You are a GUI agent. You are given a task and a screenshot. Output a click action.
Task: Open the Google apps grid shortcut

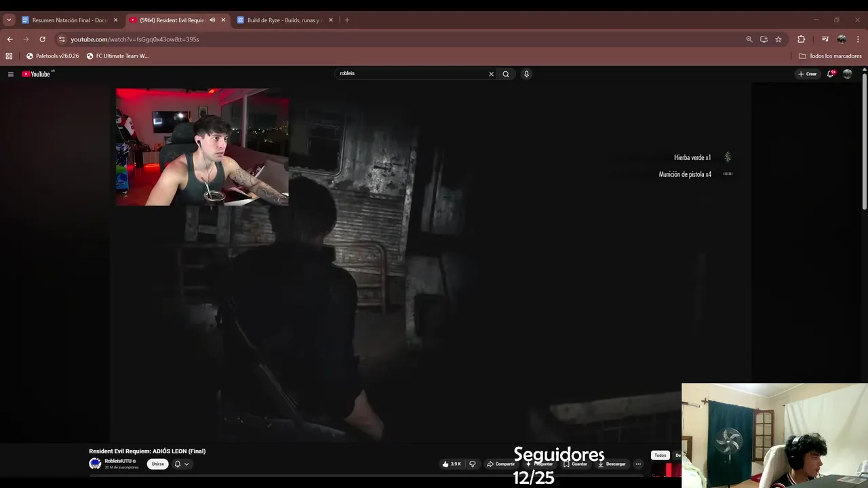point(9,56)
